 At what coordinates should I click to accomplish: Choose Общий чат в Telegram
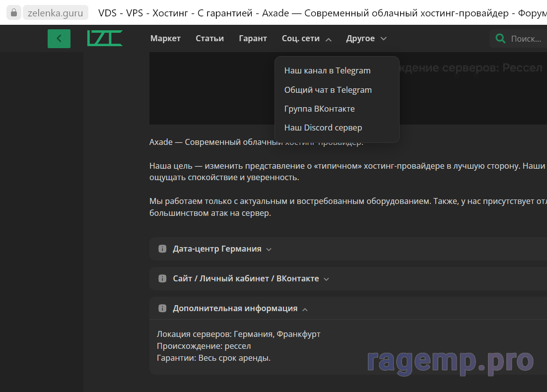tap(328, 90)
